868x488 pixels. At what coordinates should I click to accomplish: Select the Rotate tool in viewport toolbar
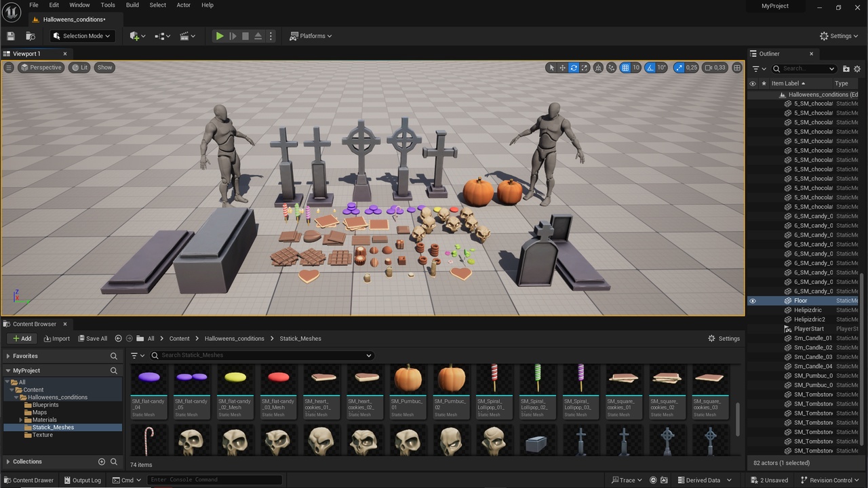coord(574,68)
